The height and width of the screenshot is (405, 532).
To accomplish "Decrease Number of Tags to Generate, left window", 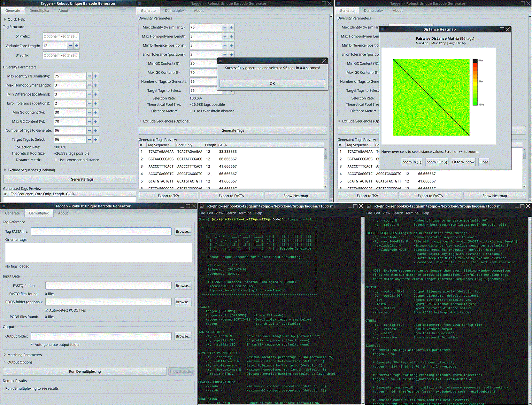I will pyautogui.click(x=89, y=130).
